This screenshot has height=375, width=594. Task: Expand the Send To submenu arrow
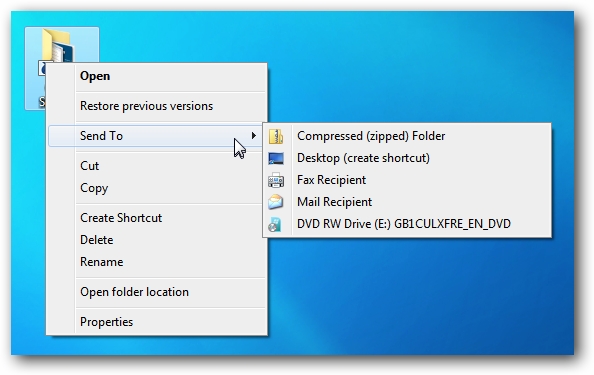point(253,136)
